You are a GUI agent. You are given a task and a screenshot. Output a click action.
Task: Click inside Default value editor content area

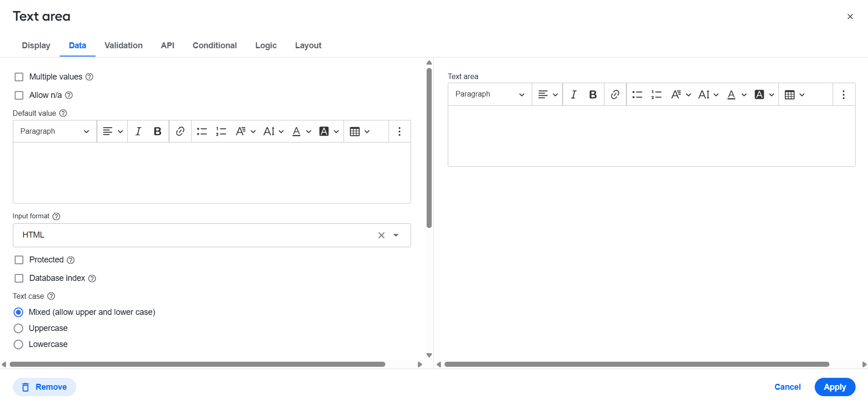click(x=212, y=173)
